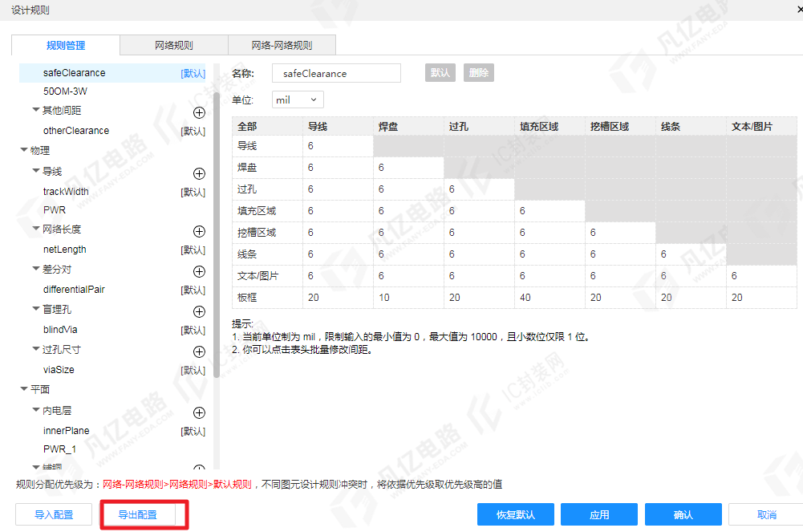This screenshot has height=532, width=803.
Task: Confirm the rules with 确认
Action: 683,514
